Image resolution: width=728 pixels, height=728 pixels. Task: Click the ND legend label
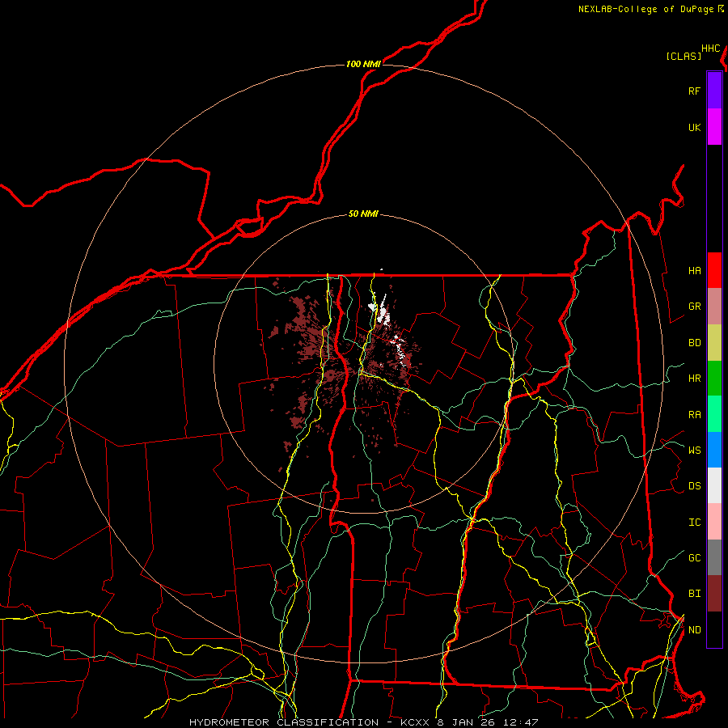pyautogui.click(x=694, y=629)
